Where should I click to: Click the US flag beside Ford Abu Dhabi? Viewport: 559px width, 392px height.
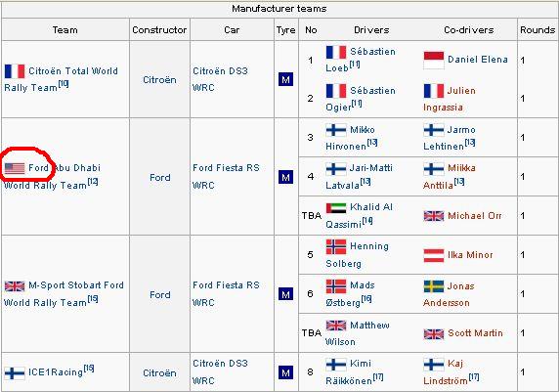tap(15, 167)
